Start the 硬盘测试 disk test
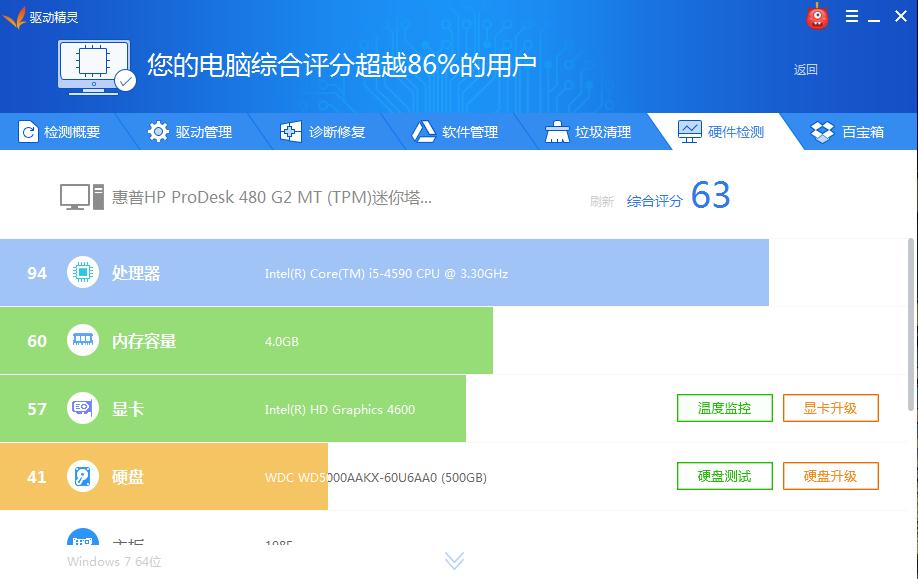This screenshot has width=918, height=579. point(724,476)
